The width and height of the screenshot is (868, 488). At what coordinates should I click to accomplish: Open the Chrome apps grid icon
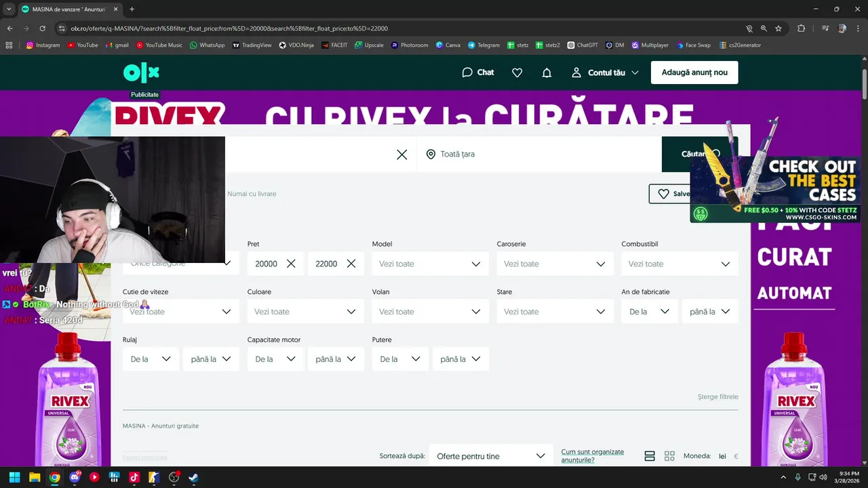pyautogui.click(x=9, y=45)
